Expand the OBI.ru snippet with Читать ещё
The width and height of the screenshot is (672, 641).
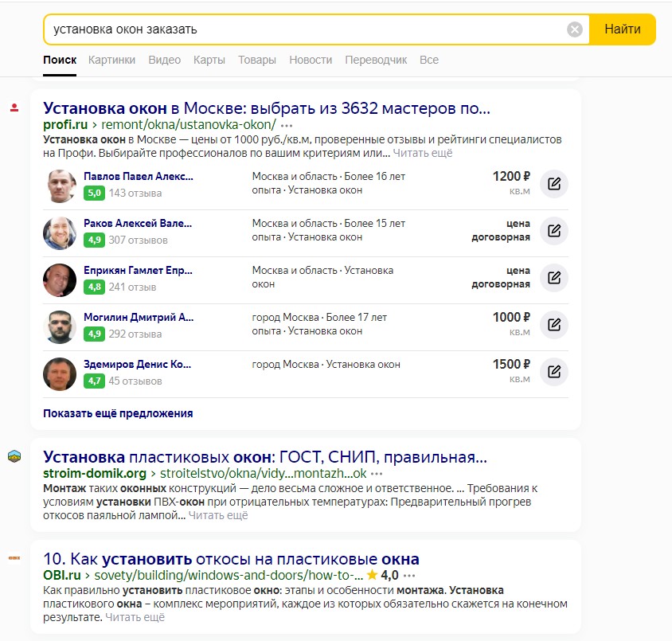click(135, 617)
